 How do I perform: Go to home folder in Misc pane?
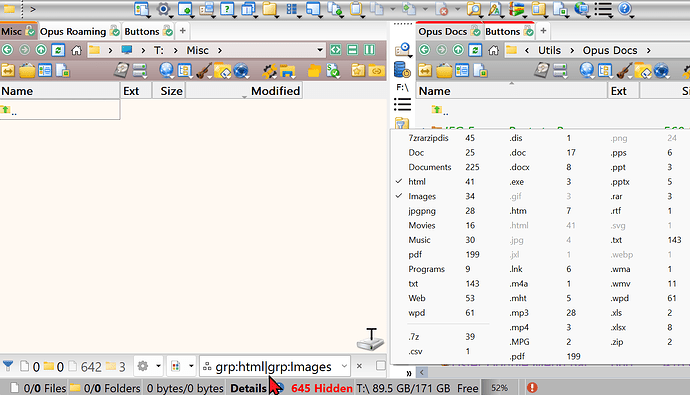[x=76, y=50]
